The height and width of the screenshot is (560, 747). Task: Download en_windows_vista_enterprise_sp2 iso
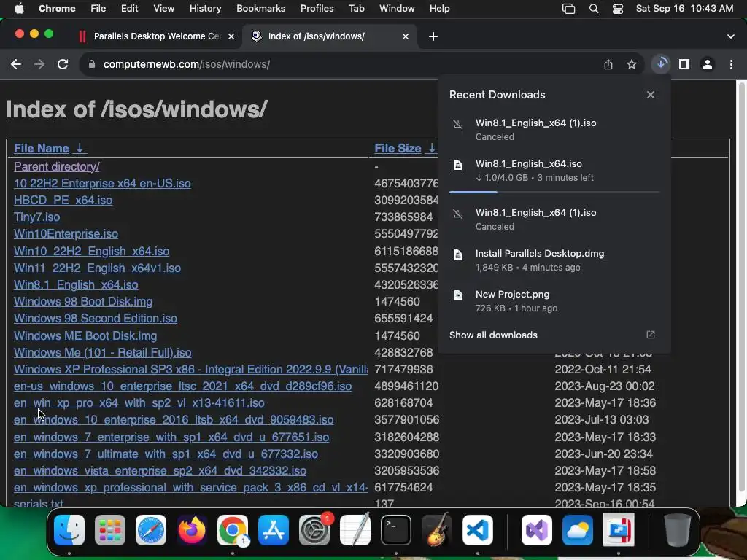click(160, 470)
